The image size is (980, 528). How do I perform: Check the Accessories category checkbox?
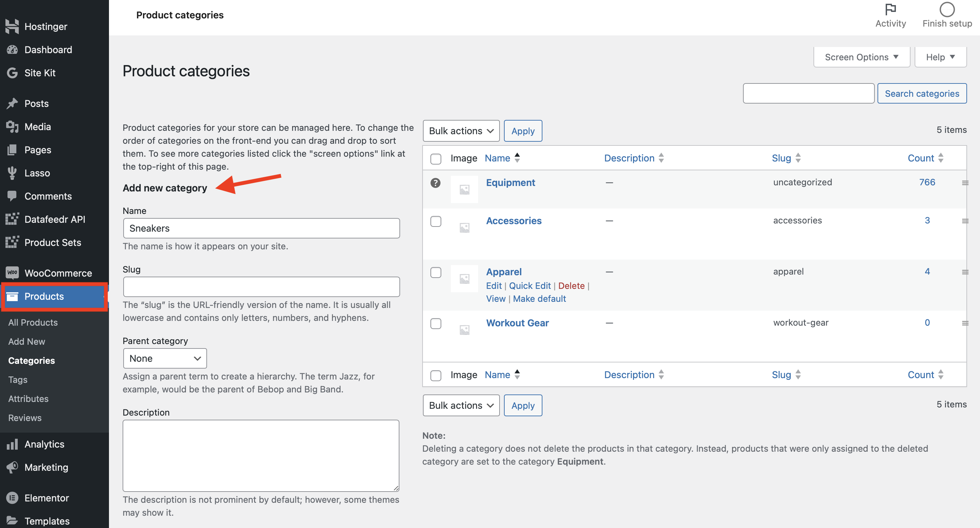(436, 221)
